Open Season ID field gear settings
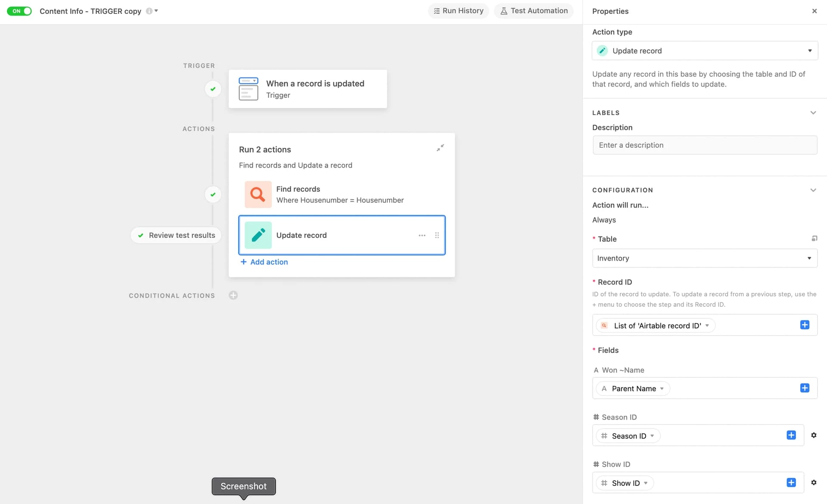827x504 pixels. pyautogui.click(x=813, y=435)
